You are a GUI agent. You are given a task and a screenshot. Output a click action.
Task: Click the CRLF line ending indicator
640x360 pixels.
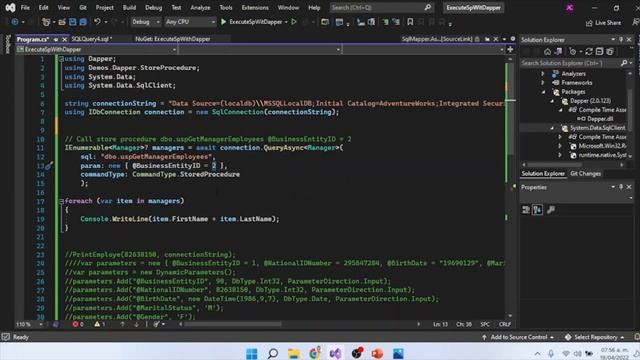point(505,324)
